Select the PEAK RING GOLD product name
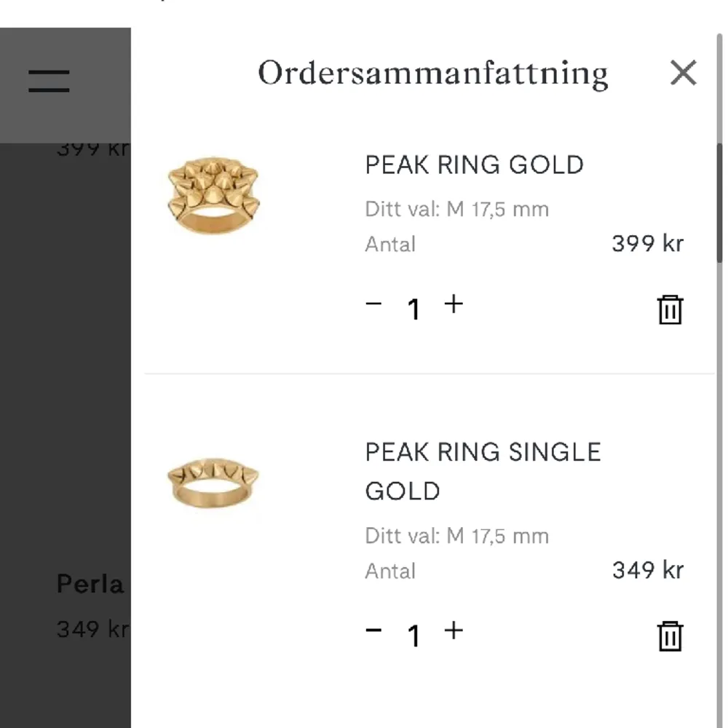 coord(475,165)
